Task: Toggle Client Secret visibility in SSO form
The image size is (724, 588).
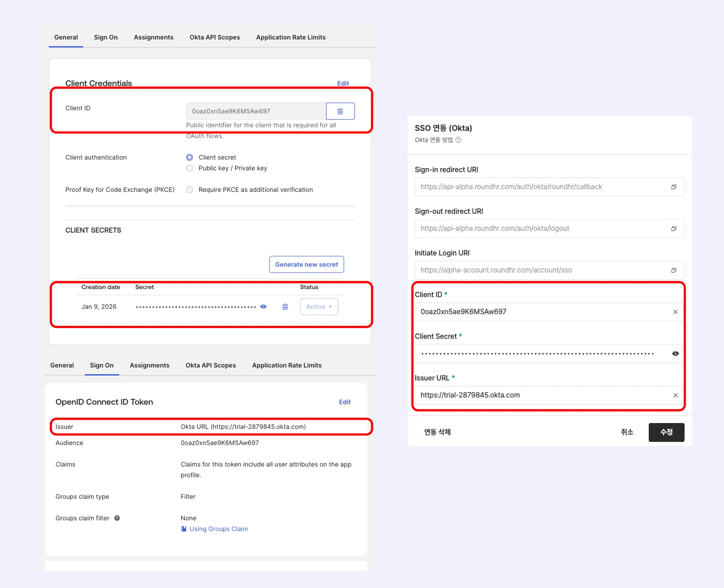Action: [x=675, y=354]
